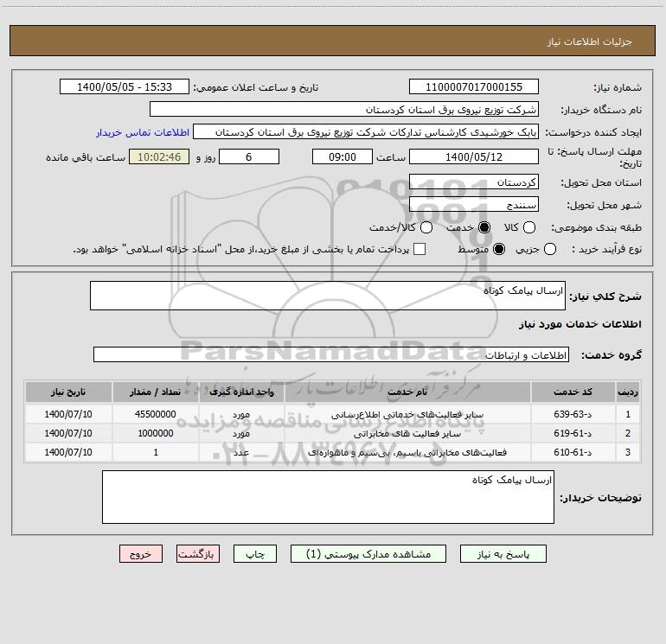Choose the جزیی purchase process option
The height and width of the screenshot is (644, 666).
pyautogui.click(x=549, y=249)
